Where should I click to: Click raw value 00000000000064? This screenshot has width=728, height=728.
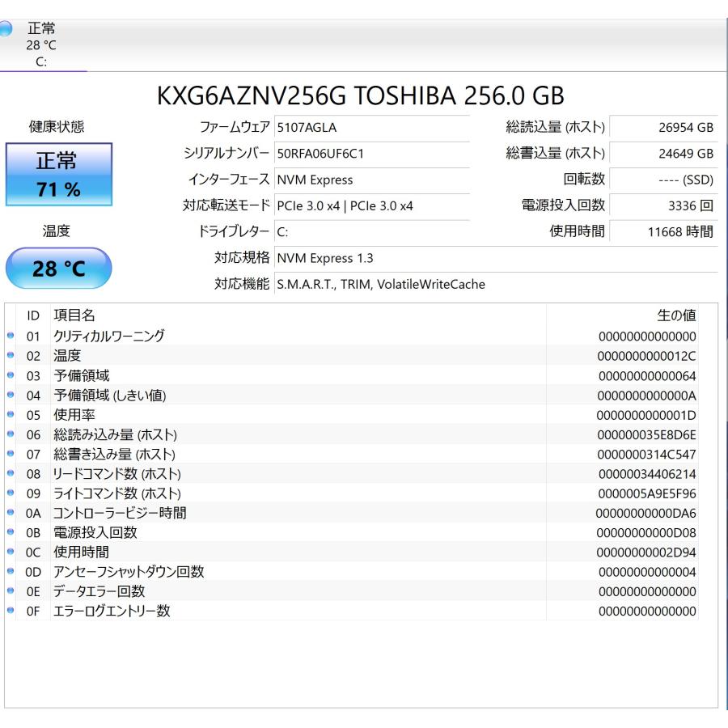[647, 375]
